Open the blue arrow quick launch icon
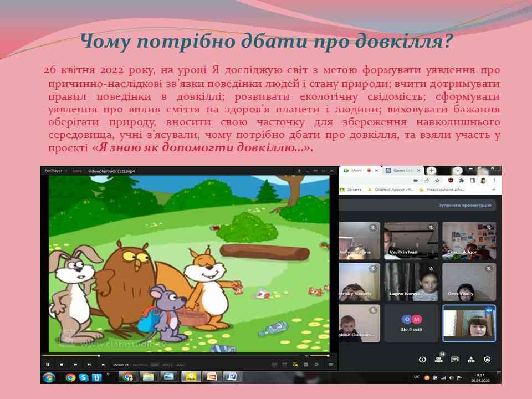The height and width of the screenshot is (399, 532). point(96,377)
